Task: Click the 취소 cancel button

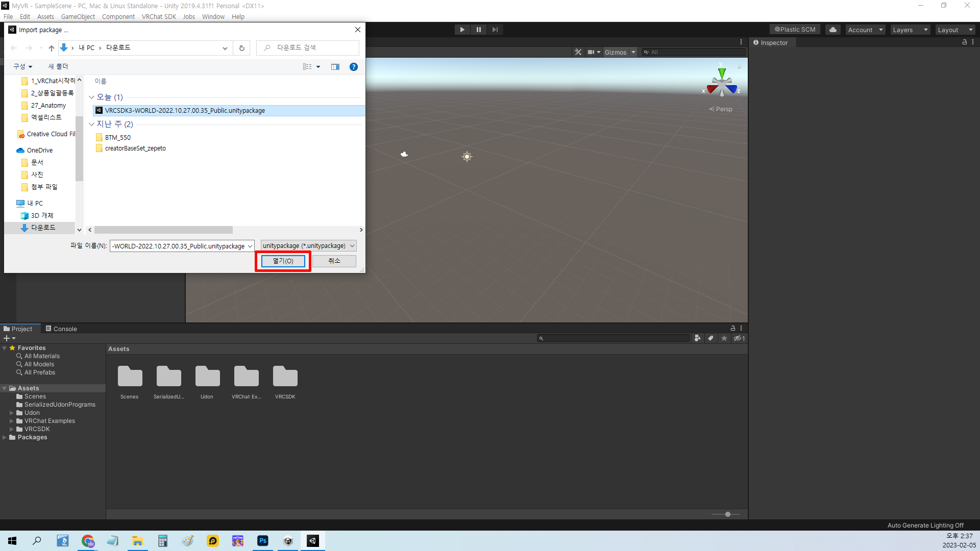Action: pos(334,261)
